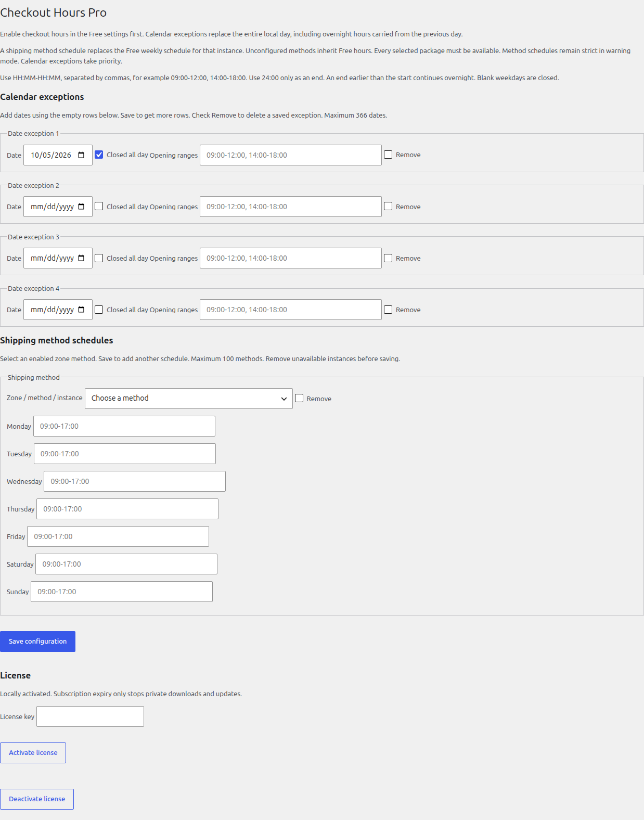This screenshot has width=644, height=820.
Task: Focus the Saturday hours field
Action: pos(126,564)
